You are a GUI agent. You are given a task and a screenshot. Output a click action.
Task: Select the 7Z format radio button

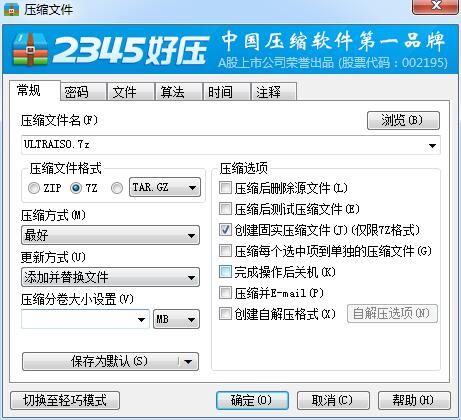(76, 188)
